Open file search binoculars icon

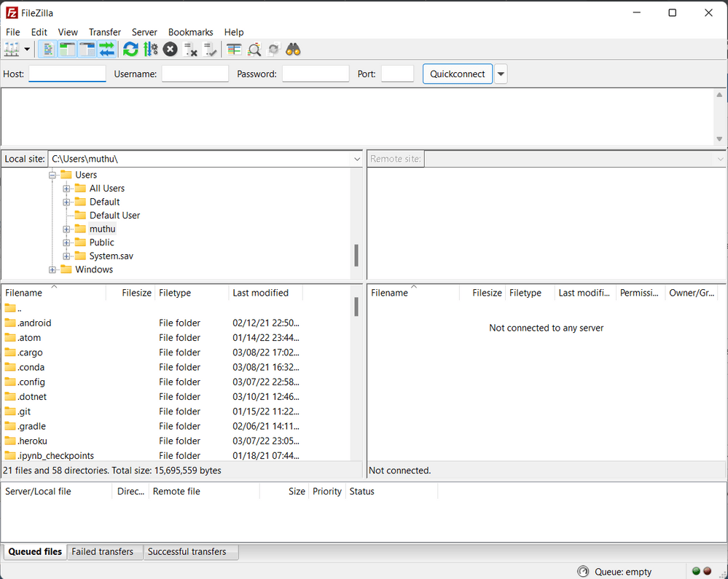pos(293,50)
